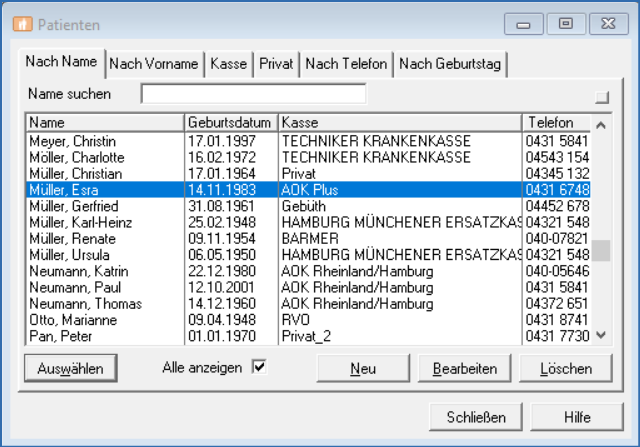Open the Privat tab
Screen dimensions: 640x447
click(276, 64)
